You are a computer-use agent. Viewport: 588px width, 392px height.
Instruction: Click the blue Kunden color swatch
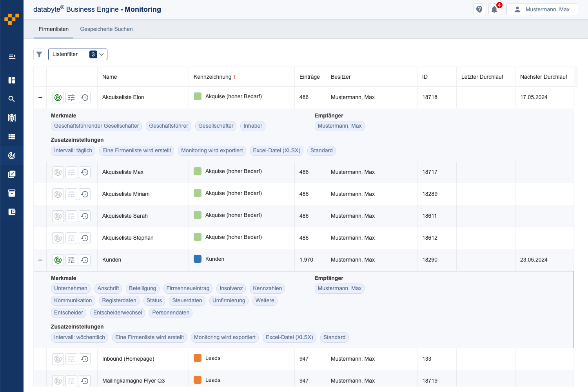(198, 259)
